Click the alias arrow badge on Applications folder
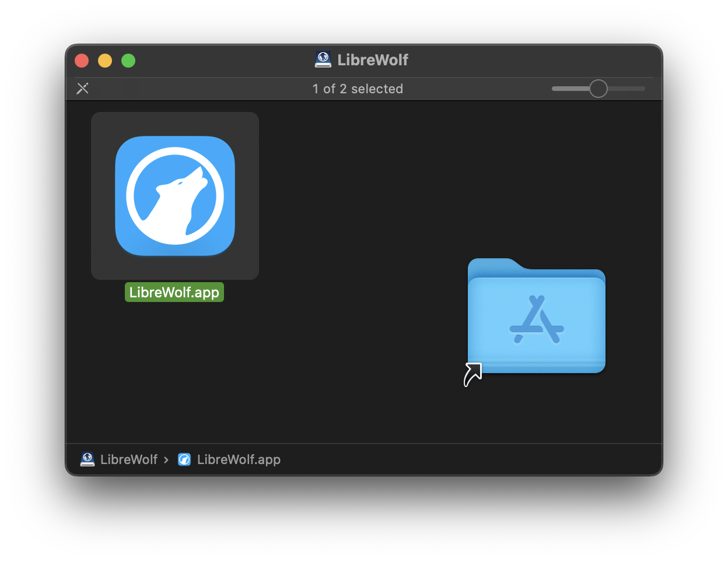 point(473,375)
